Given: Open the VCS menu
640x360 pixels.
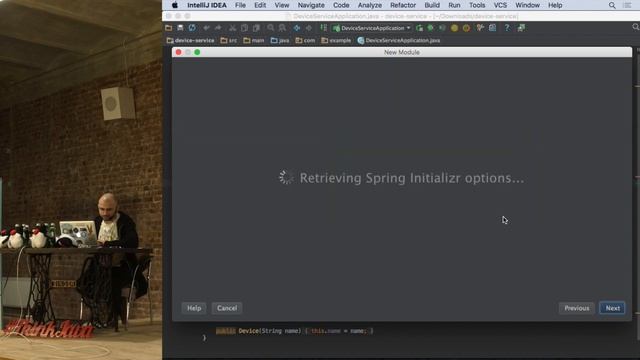Looking at the screenshot, I should [x=500, y=5].
